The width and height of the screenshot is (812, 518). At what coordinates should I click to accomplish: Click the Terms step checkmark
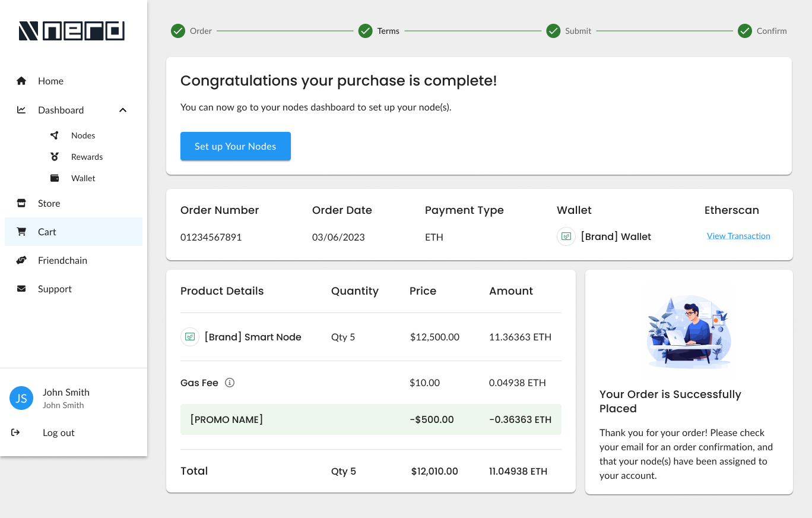[366, 31]
